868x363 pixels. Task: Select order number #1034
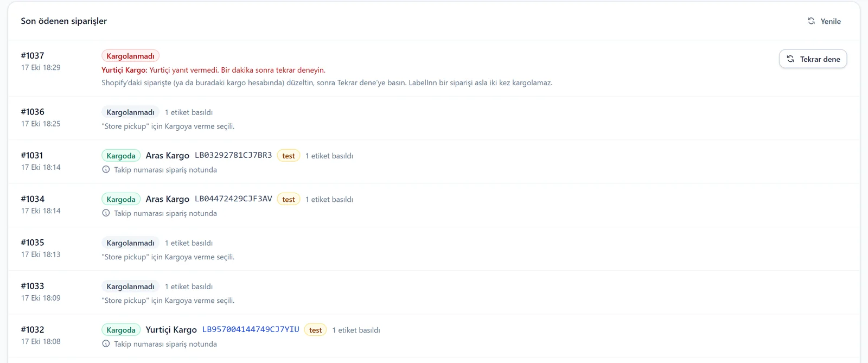pos(33,199)
